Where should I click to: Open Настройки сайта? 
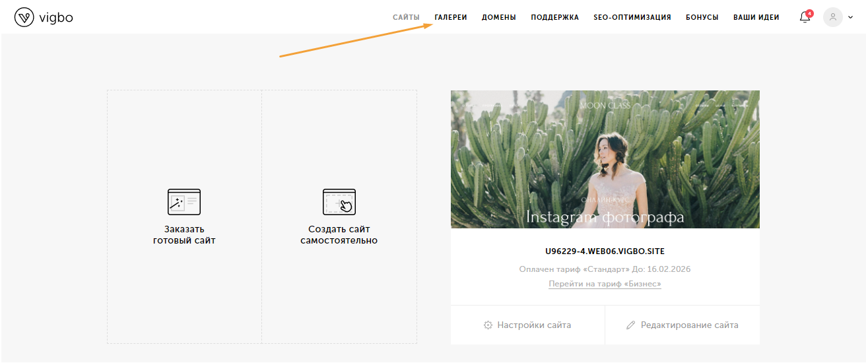pos(527,325)
